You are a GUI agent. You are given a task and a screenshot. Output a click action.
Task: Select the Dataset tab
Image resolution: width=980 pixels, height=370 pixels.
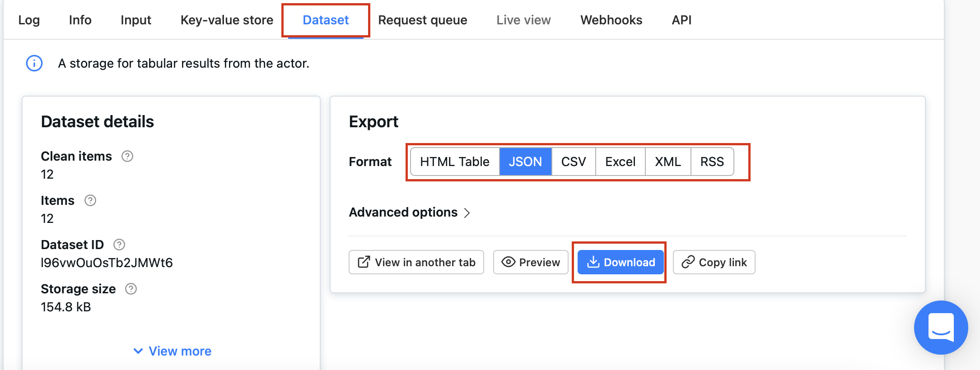tap(326, 20)
